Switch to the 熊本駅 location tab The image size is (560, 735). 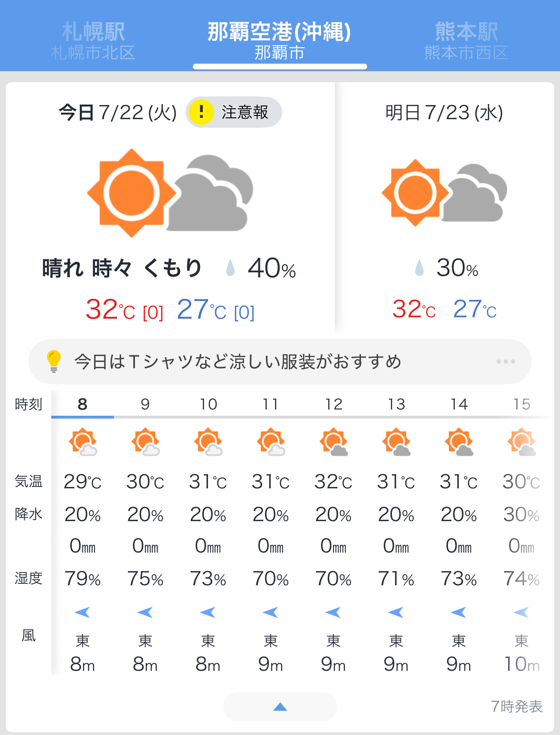tap(466, 40)
